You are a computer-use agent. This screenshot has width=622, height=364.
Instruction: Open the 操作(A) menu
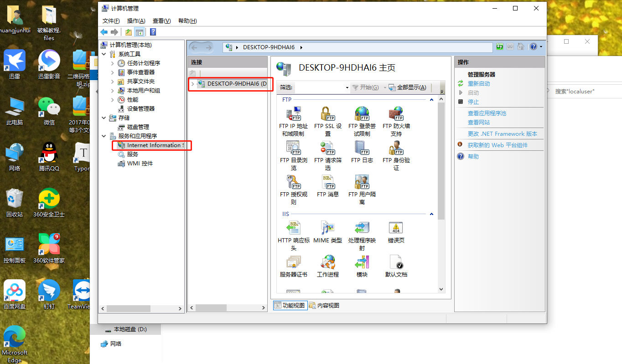click(136, 21)
